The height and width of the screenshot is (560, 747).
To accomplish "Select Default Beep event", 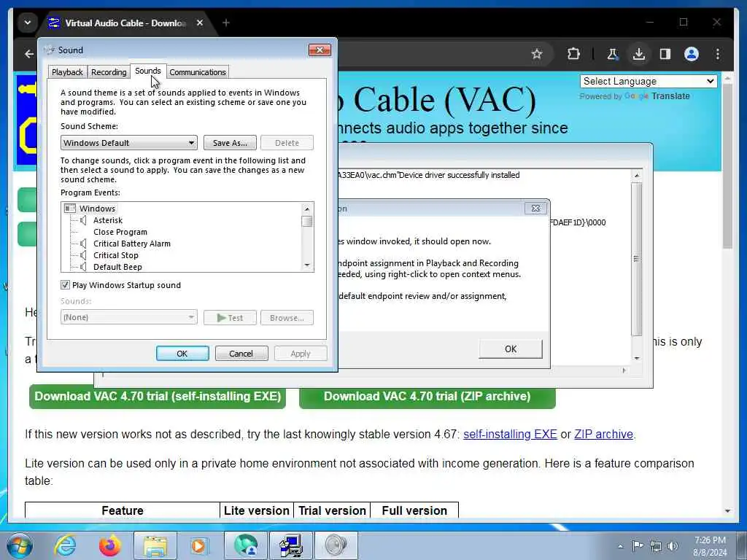I will (117, 267).
